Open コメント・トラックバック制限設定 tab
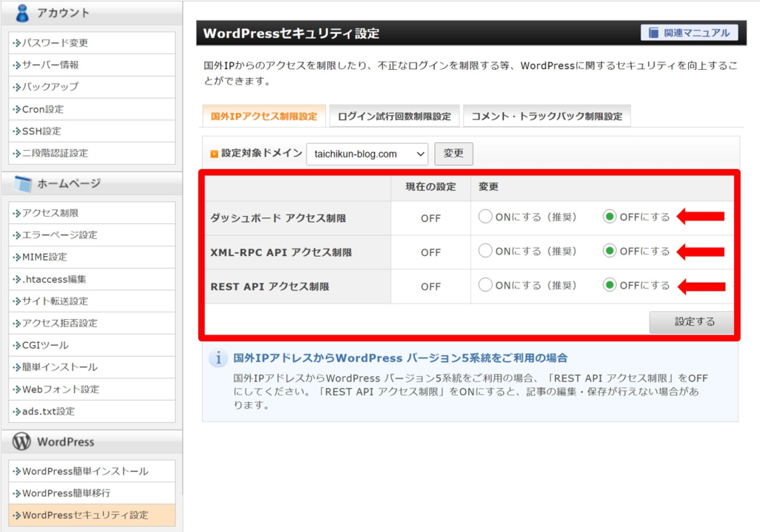The image size is (760, 532). (x=547, y=116)
